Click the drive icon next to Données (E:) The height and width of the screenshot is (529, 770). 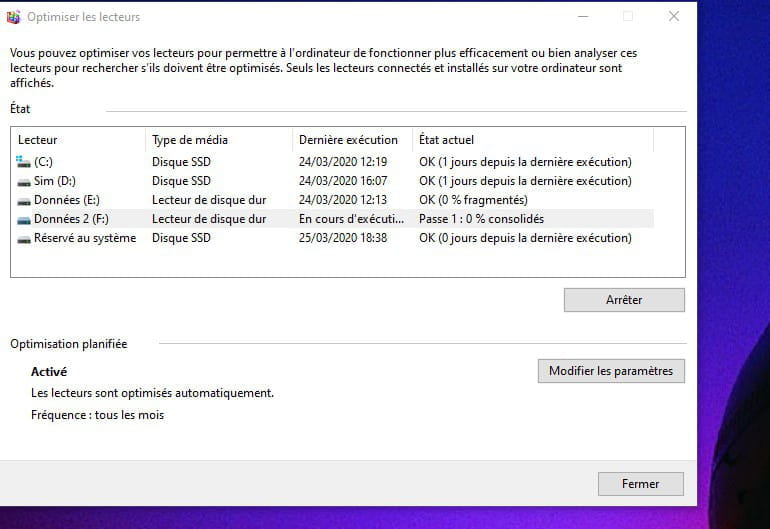pos(24,200)
